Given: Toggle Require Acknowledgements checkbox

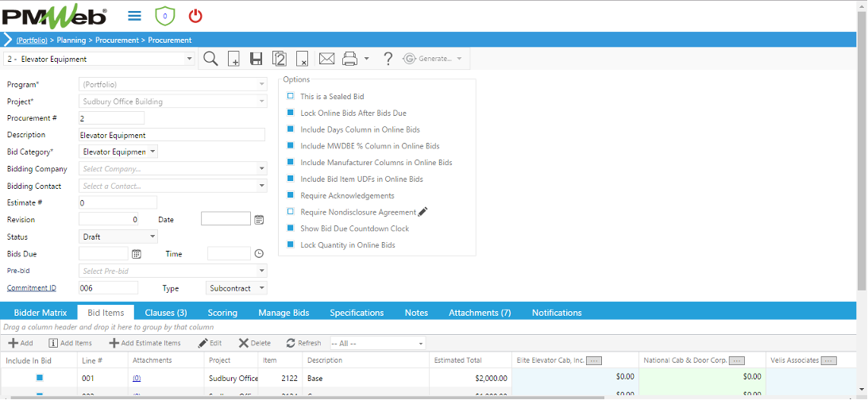Looking at the screenshot, I should [291, 195].
